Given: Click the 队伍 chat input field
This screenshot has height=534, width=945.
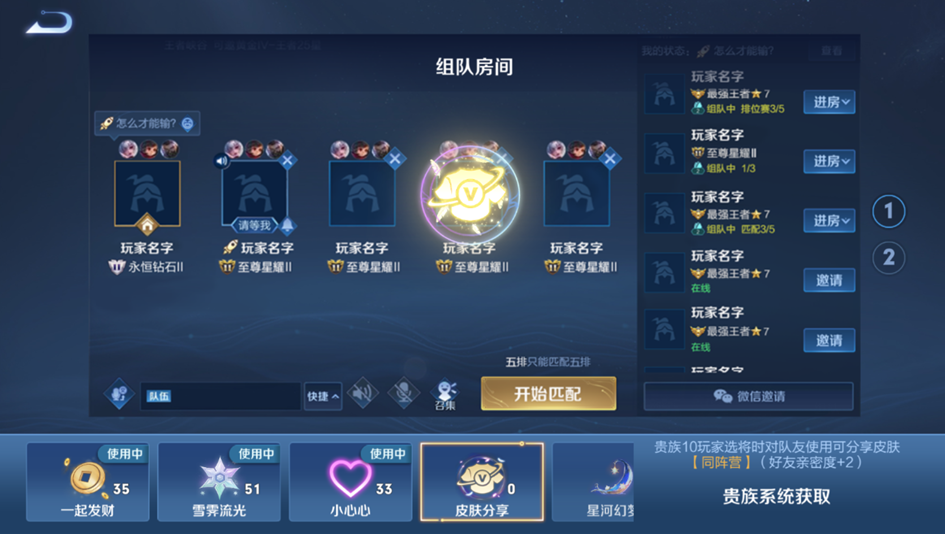Looking at the screenshot, I should 221,396.
